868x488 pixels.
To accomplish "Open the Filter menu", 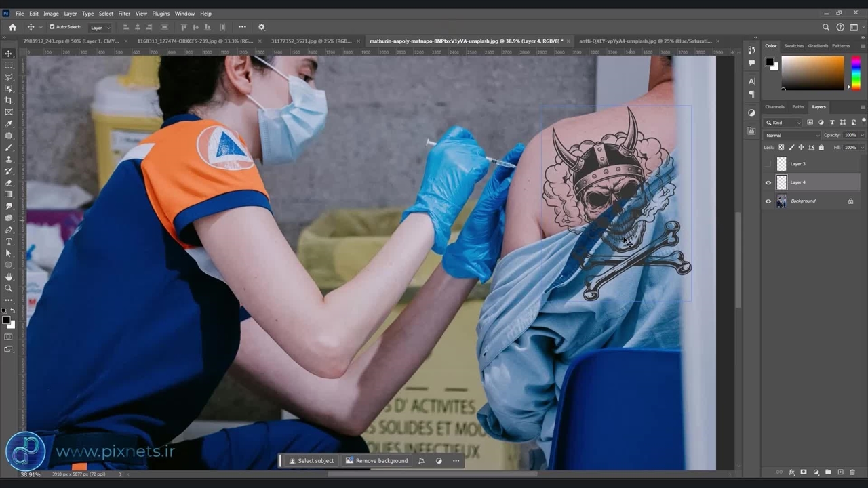I will point(124,14).
